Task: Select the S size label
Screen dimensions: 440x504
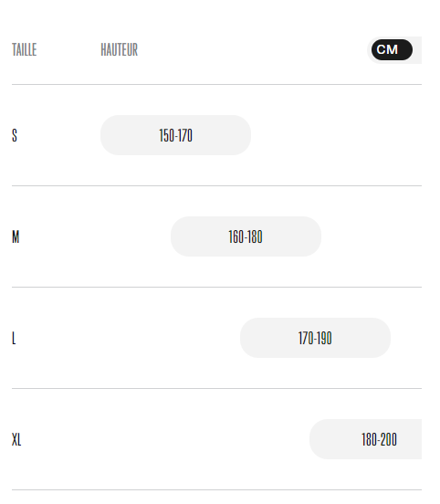Action: 15,135
